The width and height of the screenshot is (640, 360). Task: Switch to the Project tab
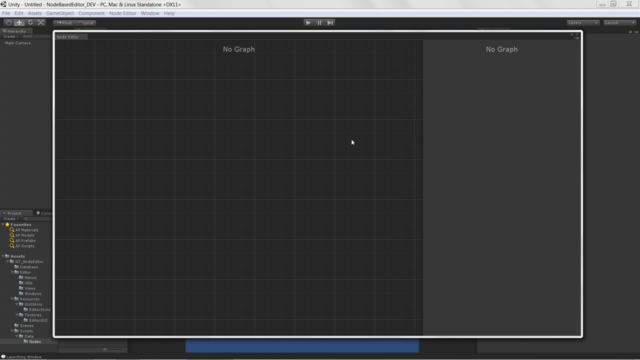click(x=15, y=213)
